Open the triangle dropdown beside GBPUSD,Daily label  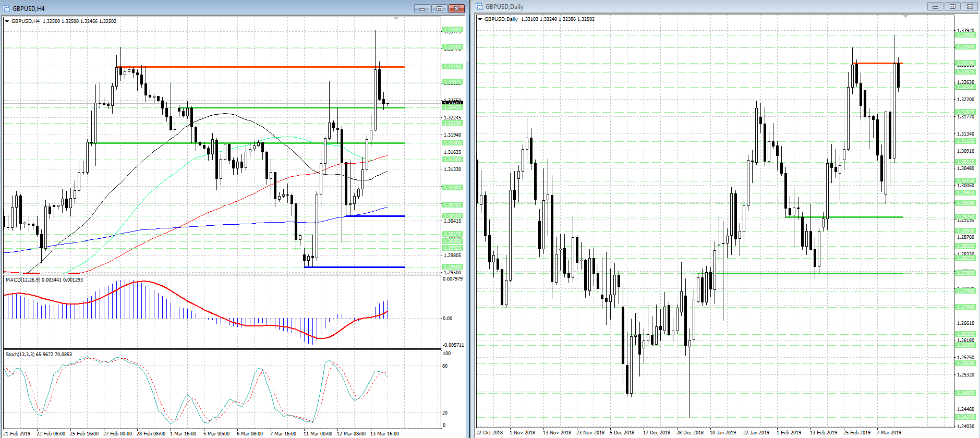pos(480,19)
